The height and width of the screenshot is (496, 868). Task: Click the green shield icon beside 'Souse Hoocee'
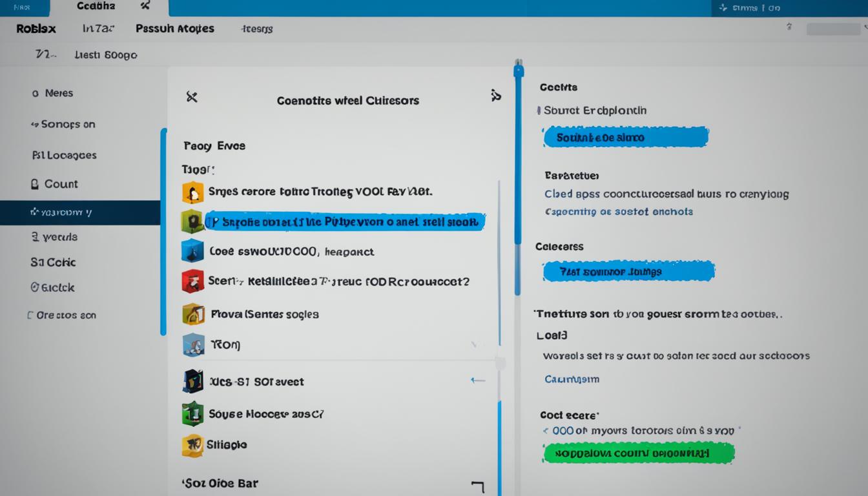click(192, 413)
